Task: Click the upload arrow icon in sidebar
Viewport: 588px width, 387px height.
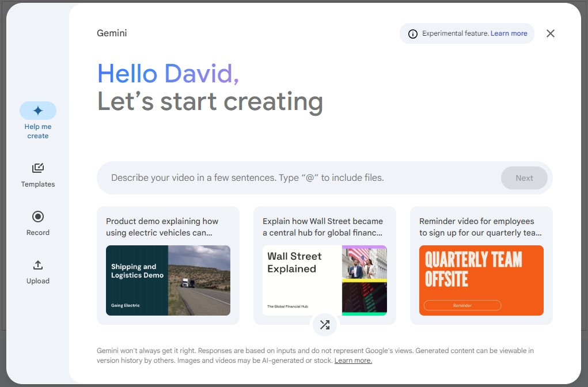Action: tap(37, 265)
